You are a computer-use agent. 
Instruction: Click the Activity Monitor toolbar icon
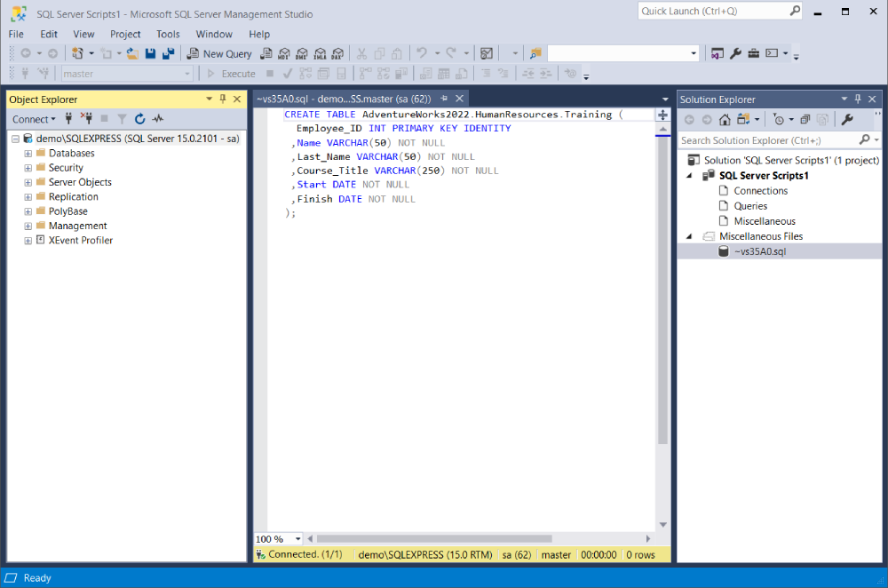486,53
